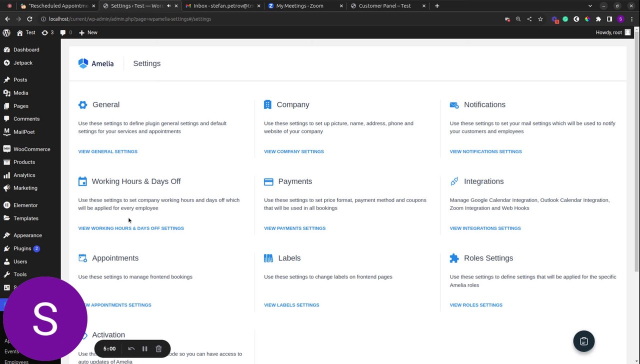Open the updates icon showing 3

tap(47, 32)
